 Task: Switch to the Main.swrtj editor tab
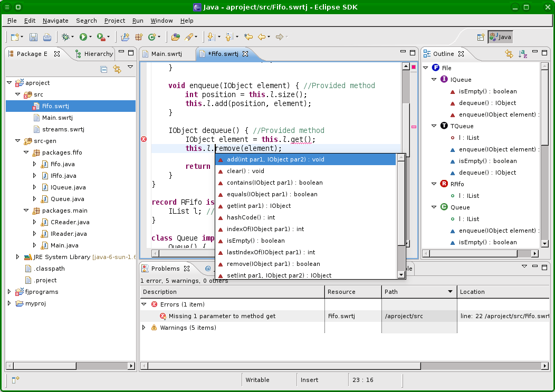point(166,54)
